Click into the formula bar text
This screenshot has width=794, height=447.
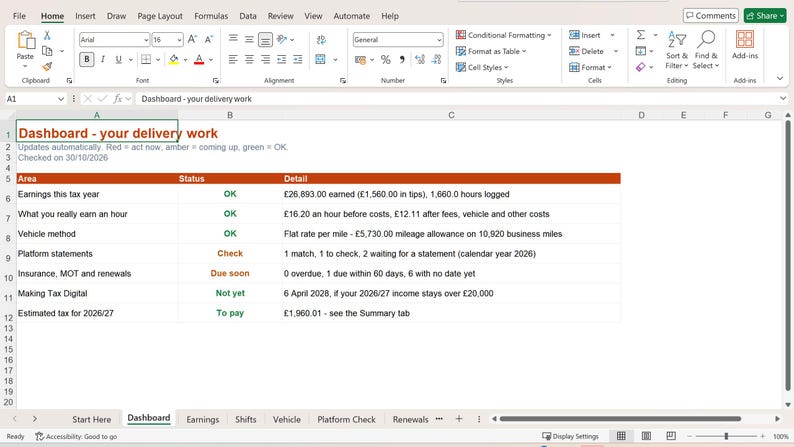[x=196, y=99]
